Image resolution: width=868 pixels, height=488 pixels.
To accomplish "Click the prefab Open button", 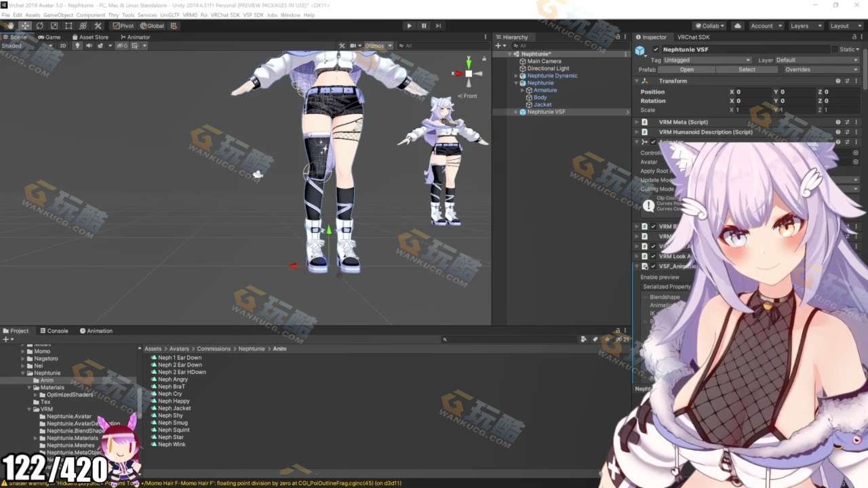I will (687, 69).
